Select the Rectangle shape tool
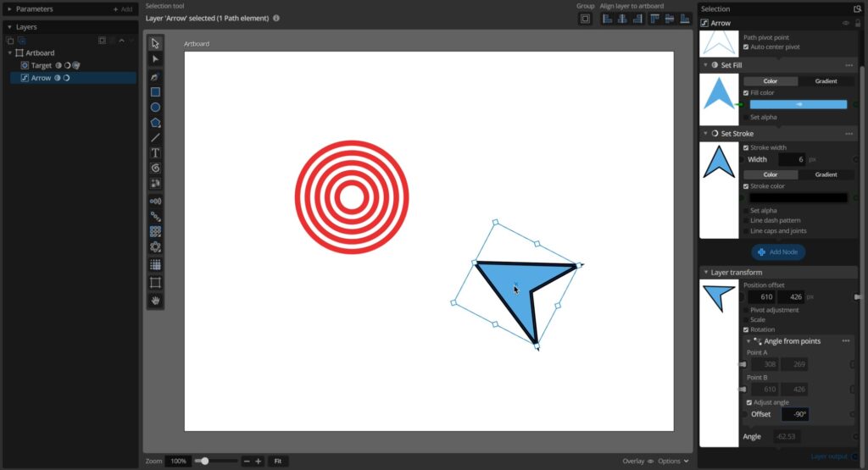 tap(155, 92)
